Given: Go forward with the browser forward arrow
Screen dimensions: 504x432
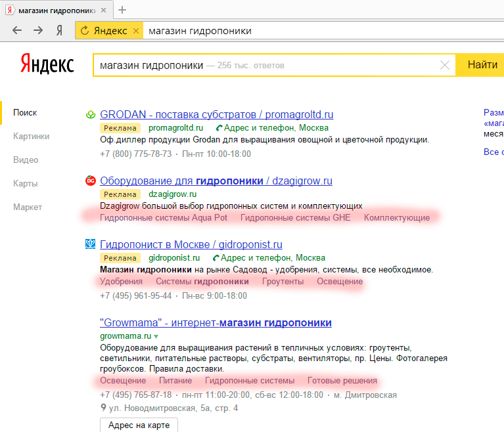Looking at the screenshot, I should tap(38, 30).
